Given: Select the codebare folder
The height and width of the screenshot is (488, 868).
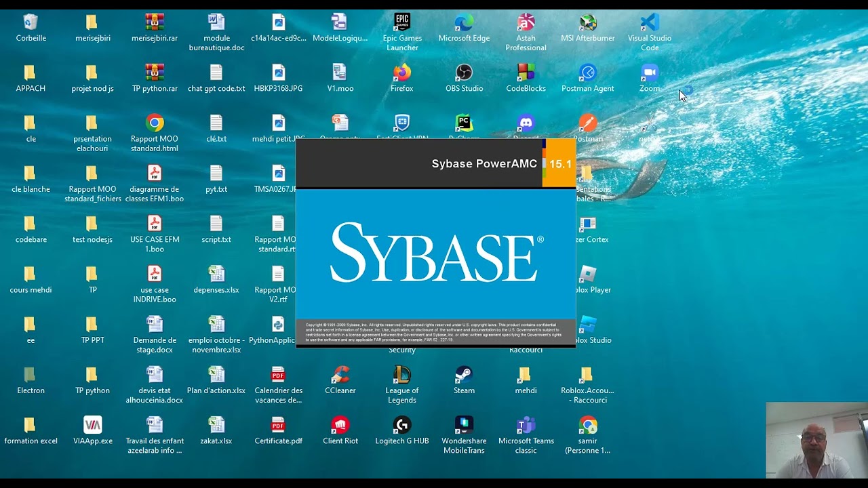Looking at the screenshot, I should [31, 229].
